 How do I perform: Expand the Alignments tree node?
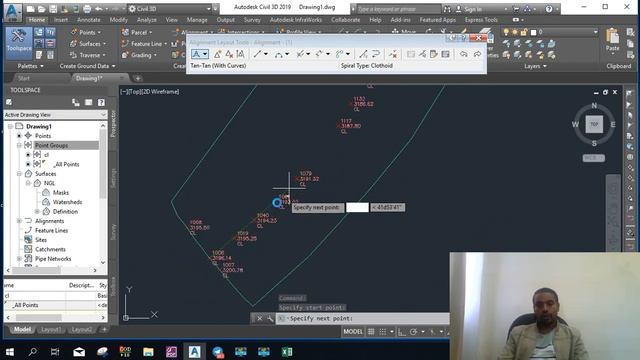pos(19,221)
